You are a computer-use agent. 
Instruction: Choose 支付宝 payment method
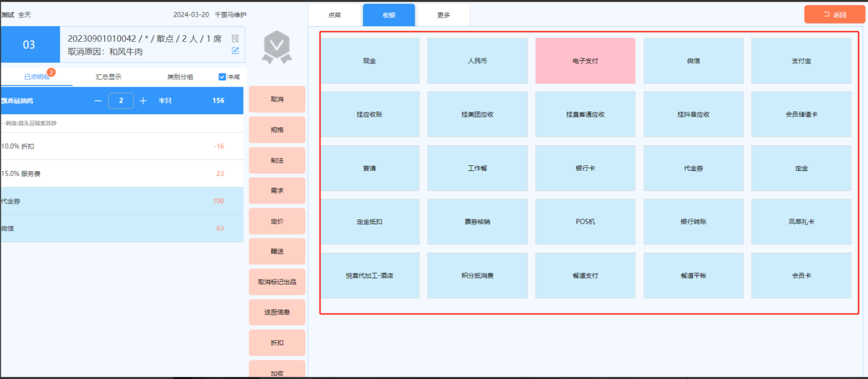coord(801,61)
